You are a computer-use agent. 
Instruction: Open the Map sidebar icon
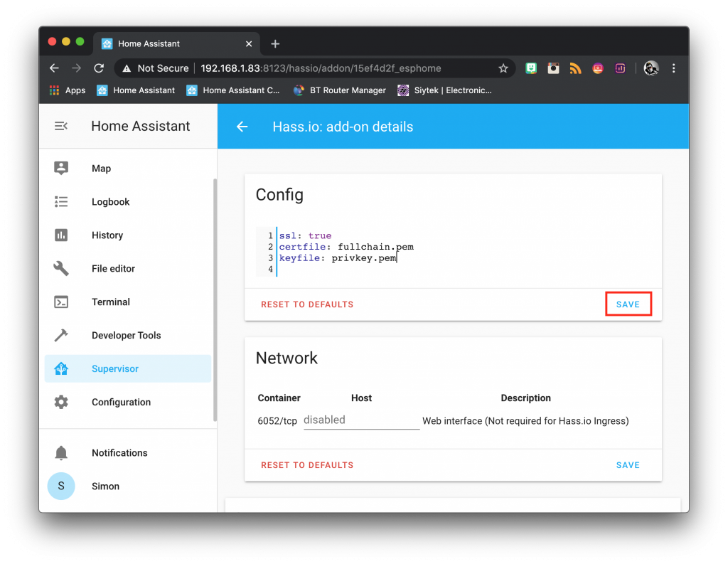(61, 168)
